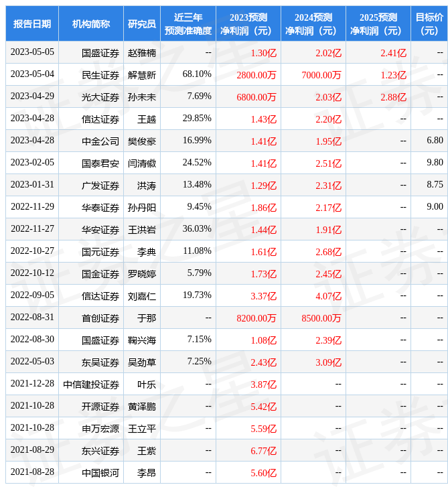Click the institution 广发证券
The image size is (448, 489).
(100, 186)
